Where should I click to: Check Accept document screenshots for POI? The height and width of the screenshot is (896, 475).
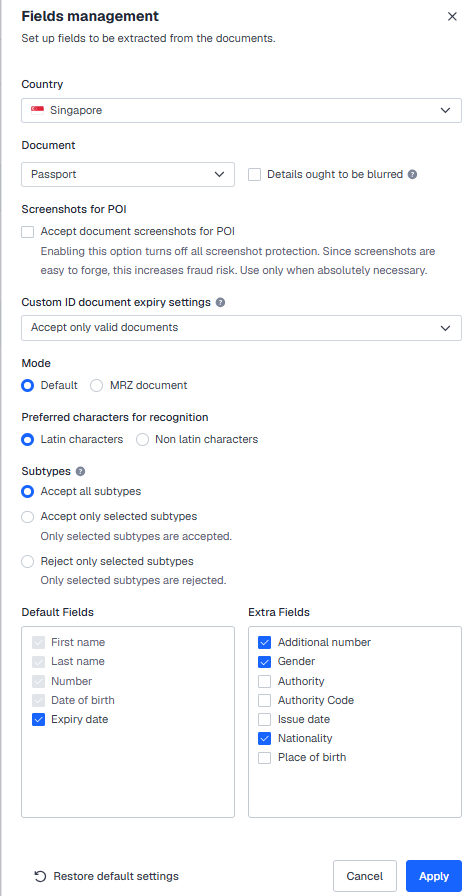pos(27,231)
